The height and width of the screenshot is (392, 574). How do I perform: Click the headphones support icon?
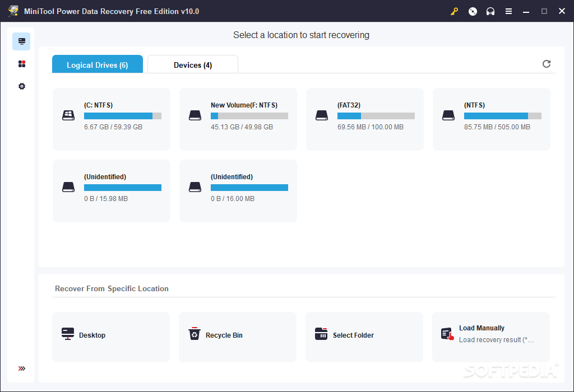(490, 11)
